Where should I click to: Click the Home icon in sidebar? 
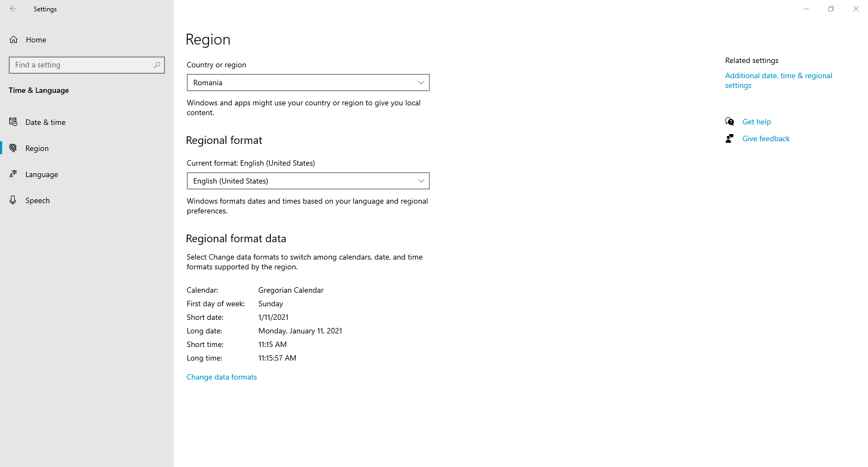tap(14, 40)
